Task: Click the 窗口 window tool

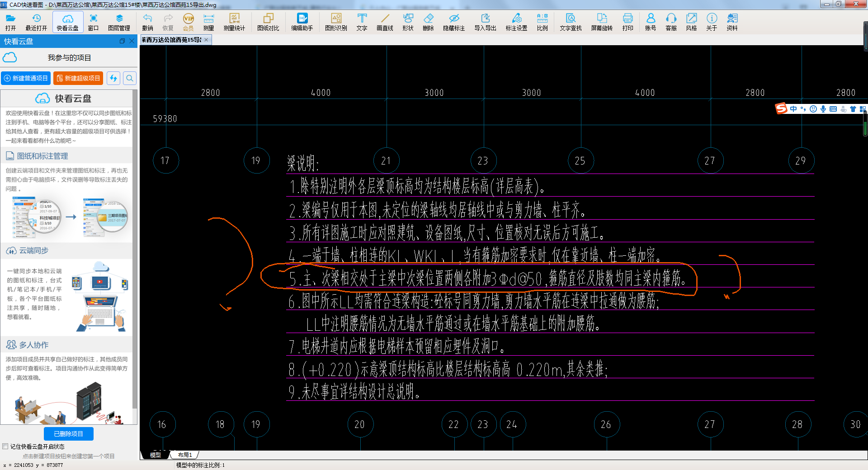Action: [x=93, y=22]
